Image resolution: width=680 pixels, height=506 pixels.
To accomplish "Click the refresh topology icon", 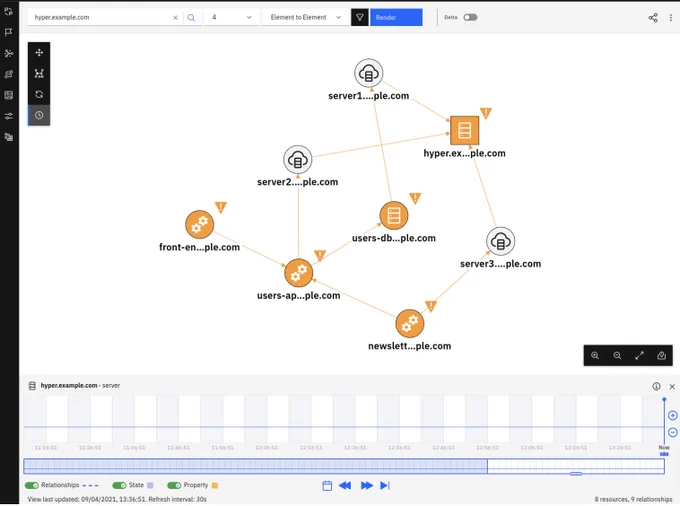I will 39,94.
